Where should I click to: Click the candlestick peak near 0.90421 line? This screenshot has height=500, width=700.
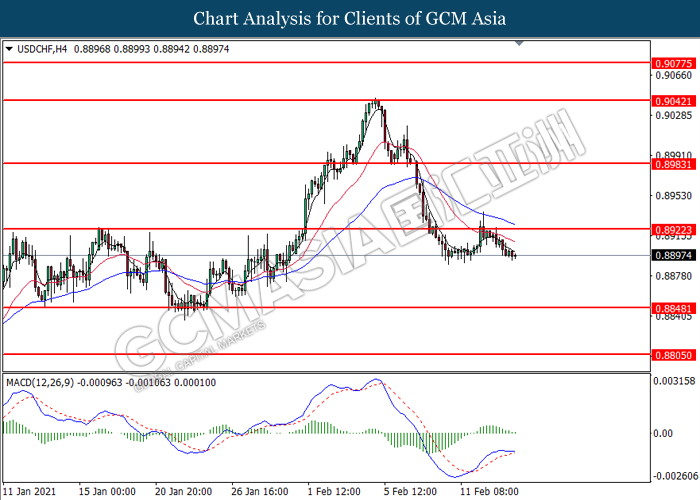tap(375, 101)
